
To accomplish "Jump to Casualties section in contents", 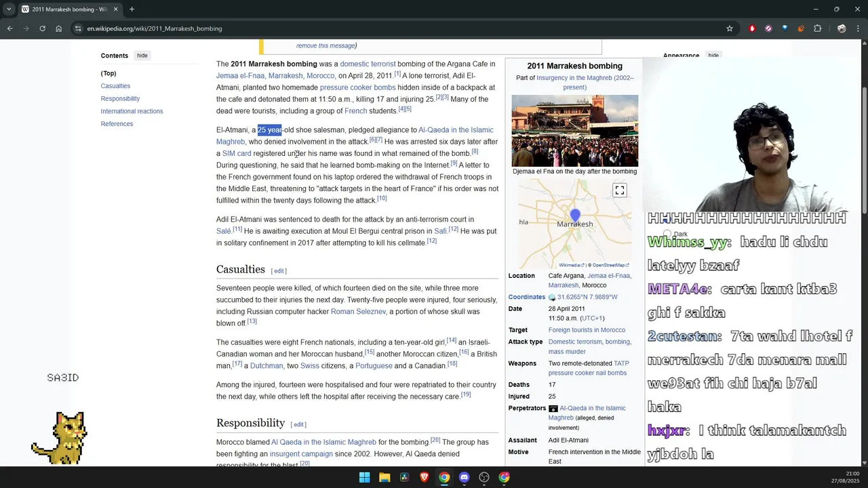I will tap(115, 86).
